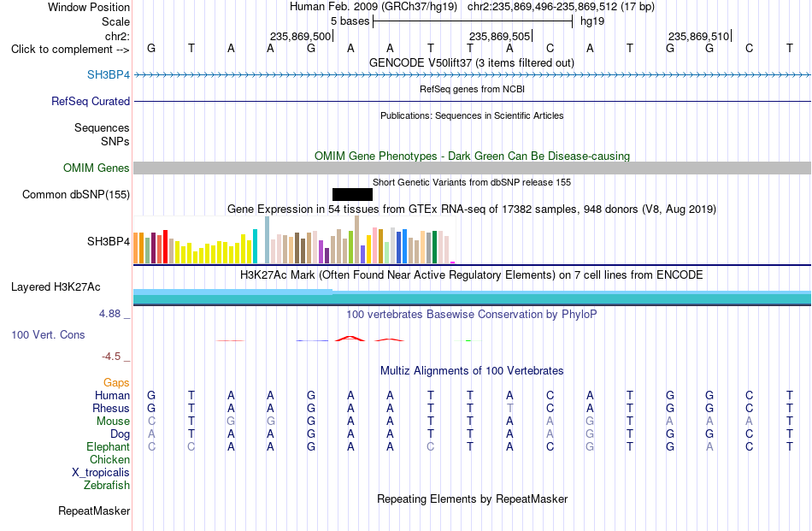
Task: Click the small magenta bar ending GTEx chart
Action: pos(453,263)
